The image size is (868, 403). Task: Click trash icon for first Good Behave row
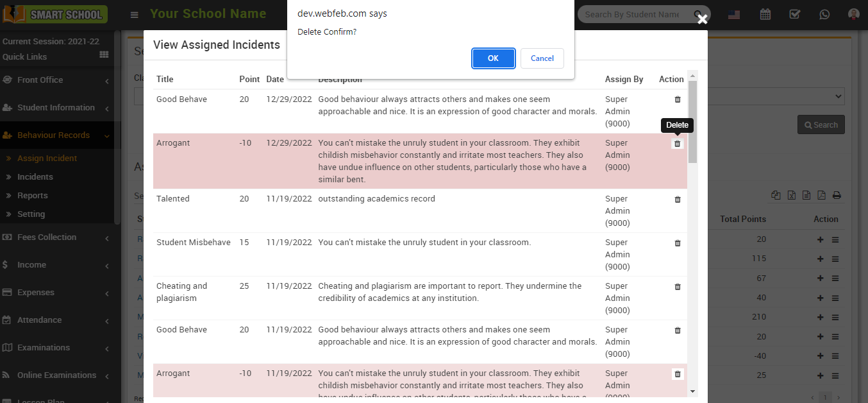[678, 99]
